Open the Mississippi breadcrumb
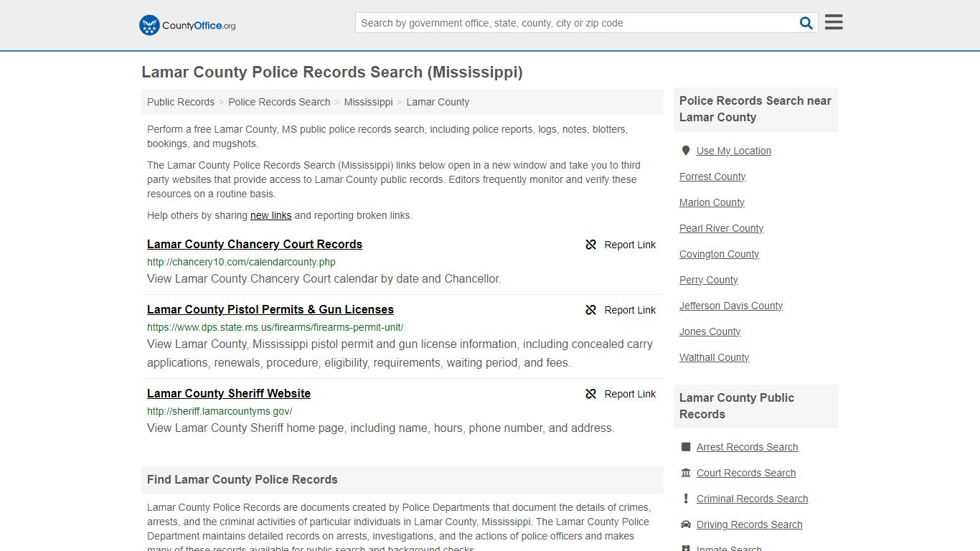This screenshot has height=551, width=980. 368,102
